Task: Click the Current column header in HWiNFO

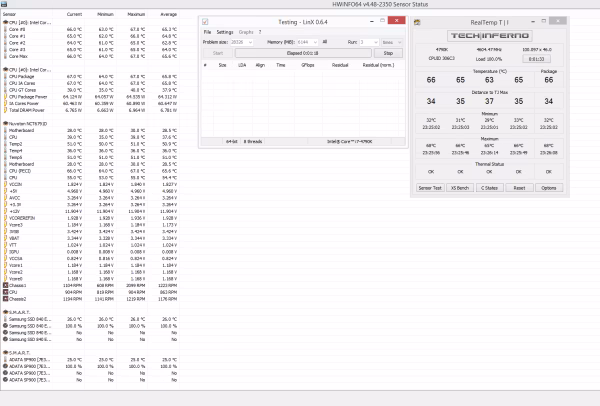Action: click(74, 15)
